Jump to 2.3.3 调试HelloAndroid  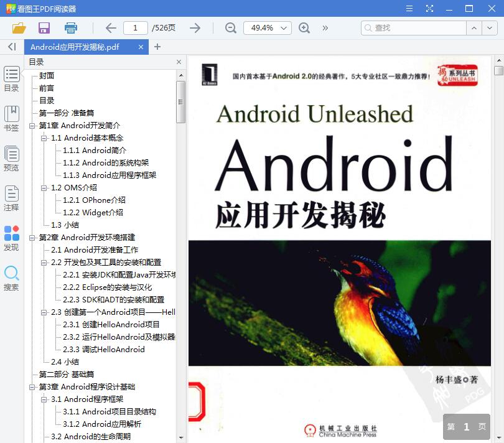(103, 350)
